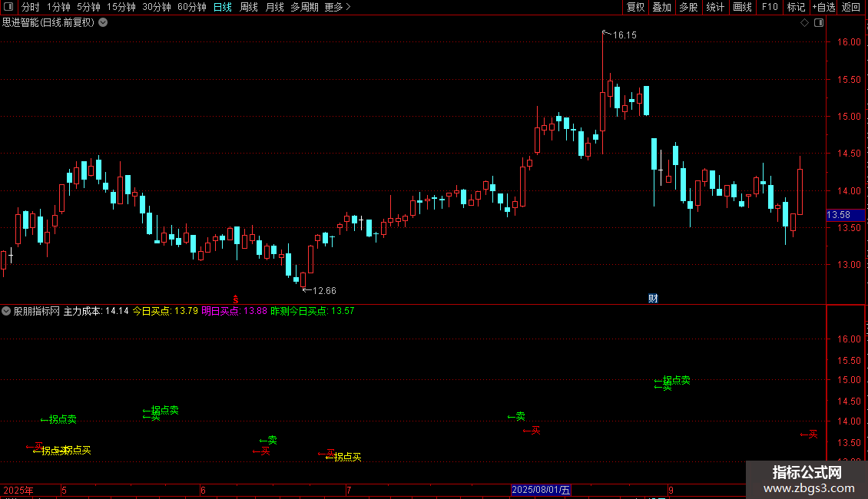Screen dimensions: 868x499
Task: Add stock via +自选 button
Action: [823, 7]
